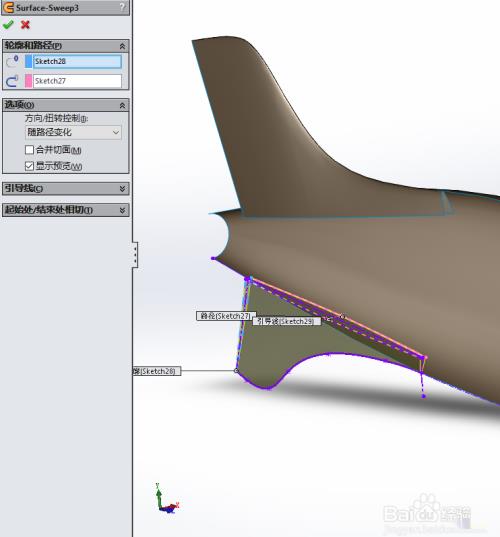Select the Sketch28 profile field
The height and width of the screenshot is (537, 500).
(77, 62)
